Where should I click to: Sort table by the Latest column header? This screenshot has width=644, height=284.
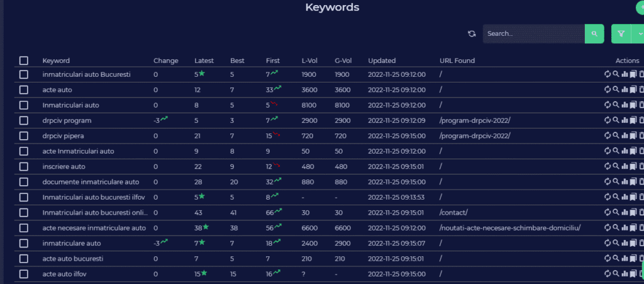(x=204, y=61)
